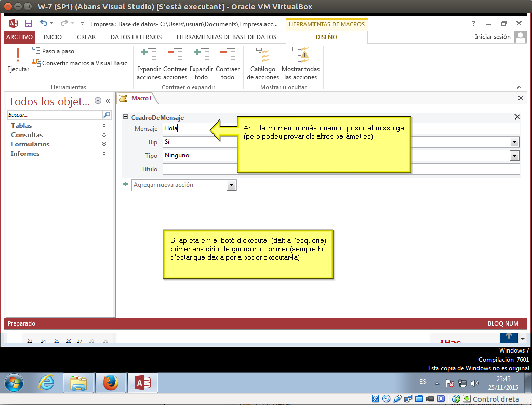Collapse the ribbon with the chevron
Viewport: 532px width, 405px height.
(x=519, y=87)
